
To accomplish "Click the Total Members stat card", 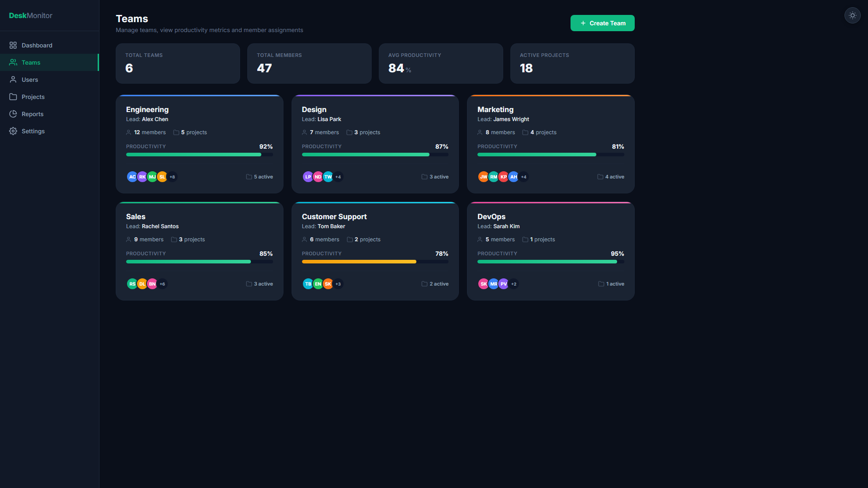I will click(x=309, y=63).
